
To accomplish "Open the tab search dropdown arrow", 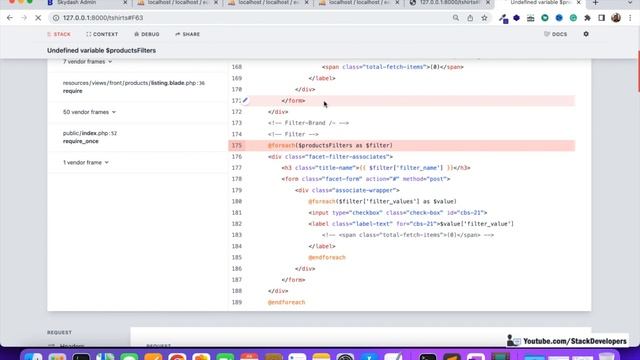I will click(631, 3).
